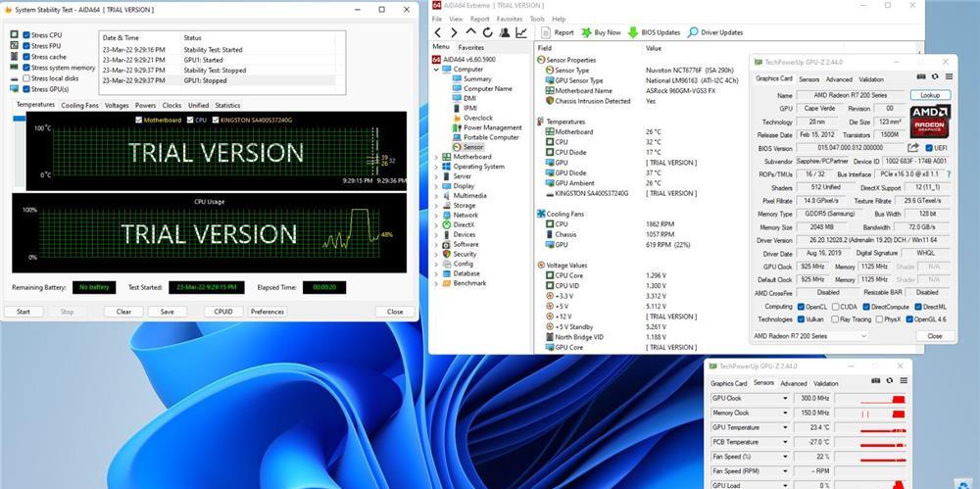Click Lookup button in GPU-Z
This screenshot has height=489, width=980.
(x=930, y=95)
